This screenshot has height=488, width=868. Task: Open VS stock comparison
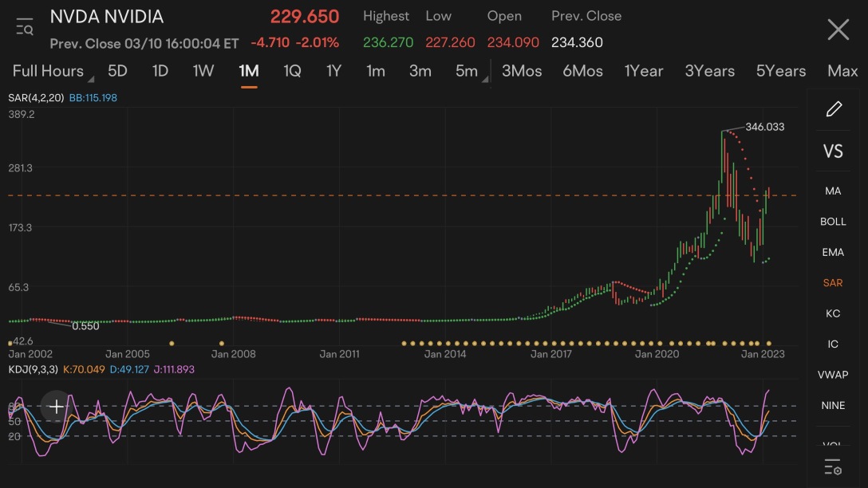pos(833,151)
